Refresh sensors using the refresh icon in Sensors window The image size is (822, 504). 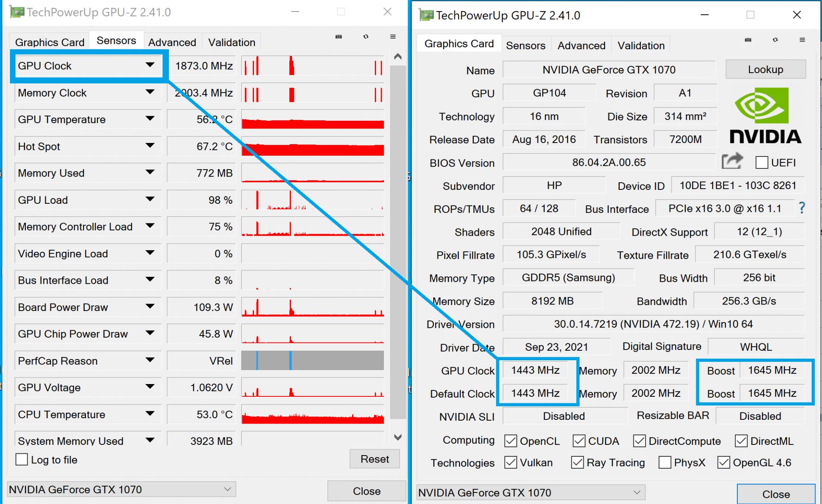366,37
